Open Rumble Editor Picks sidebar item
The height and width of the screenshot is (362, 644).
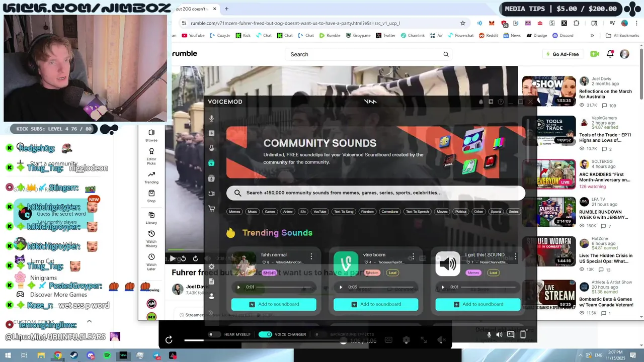[151, 156]
